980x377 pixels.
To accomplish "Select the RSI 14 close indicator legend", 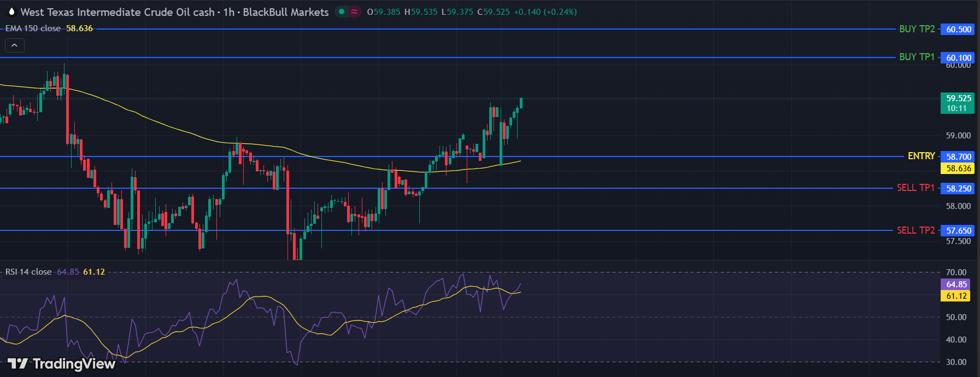I will click(x=28, y=272).
